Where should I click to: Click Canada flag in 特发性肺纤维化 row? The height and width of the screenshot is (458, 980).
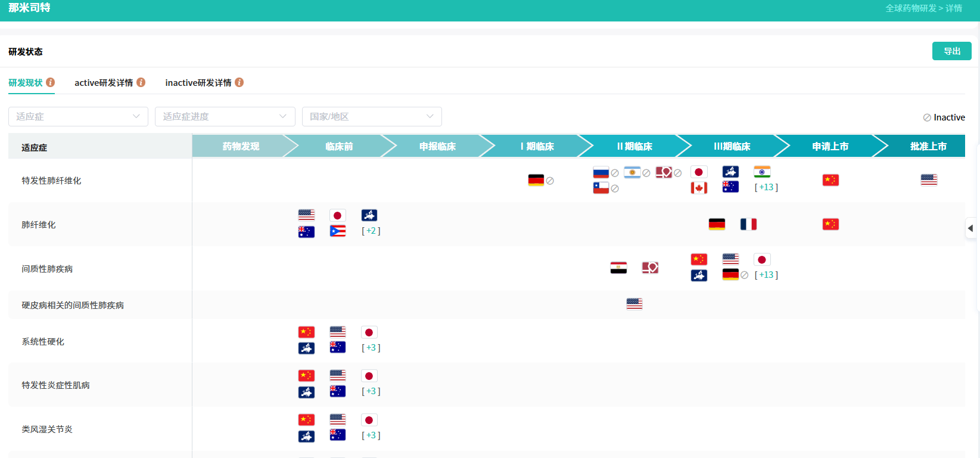tap(699, 188)
